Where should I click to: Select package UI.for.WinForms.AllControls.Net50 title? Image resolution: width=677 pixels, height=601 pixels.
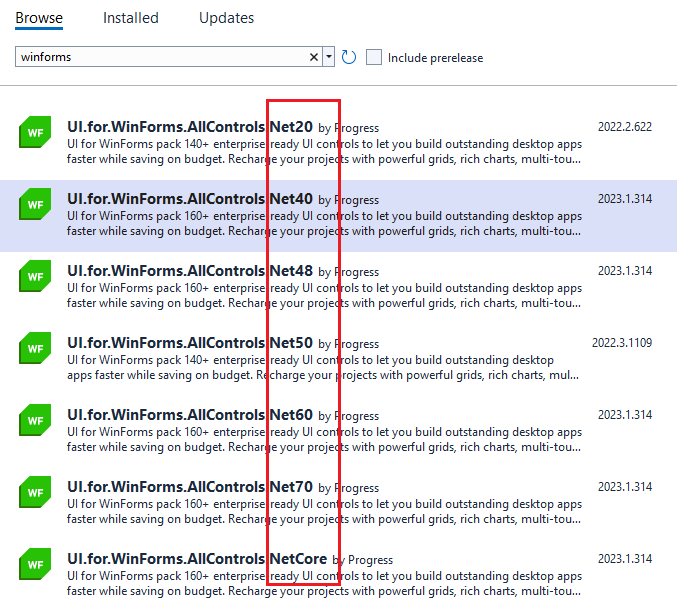(190, 343)
